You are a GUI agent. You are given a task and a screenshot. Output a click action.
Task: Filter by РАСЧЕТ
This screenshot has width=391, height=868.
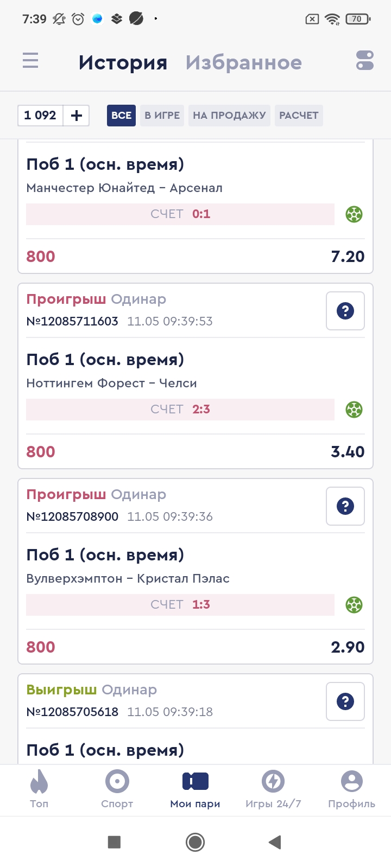[x=299, y=116]
